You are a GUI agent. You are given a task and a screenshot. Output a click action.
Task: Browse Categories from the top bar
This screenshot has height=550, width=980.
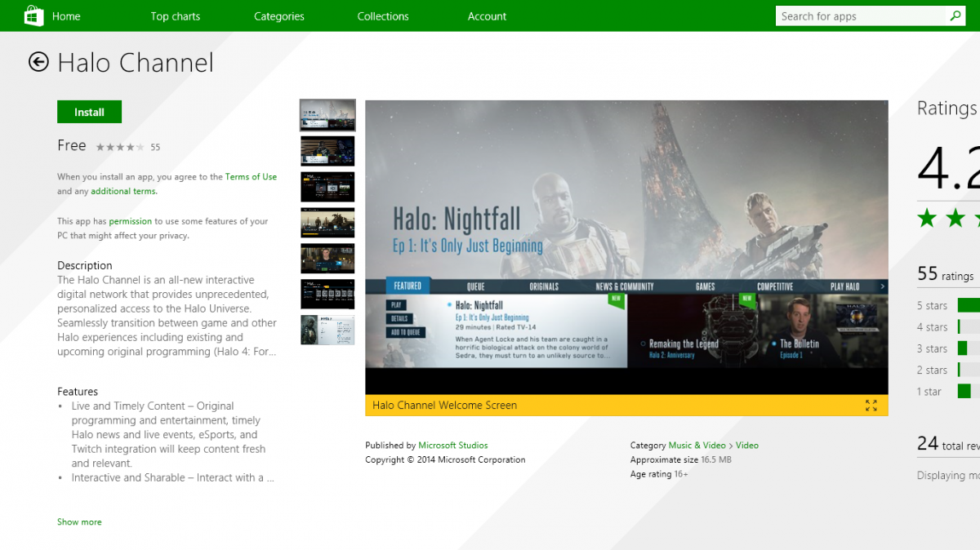coord(279,16)
